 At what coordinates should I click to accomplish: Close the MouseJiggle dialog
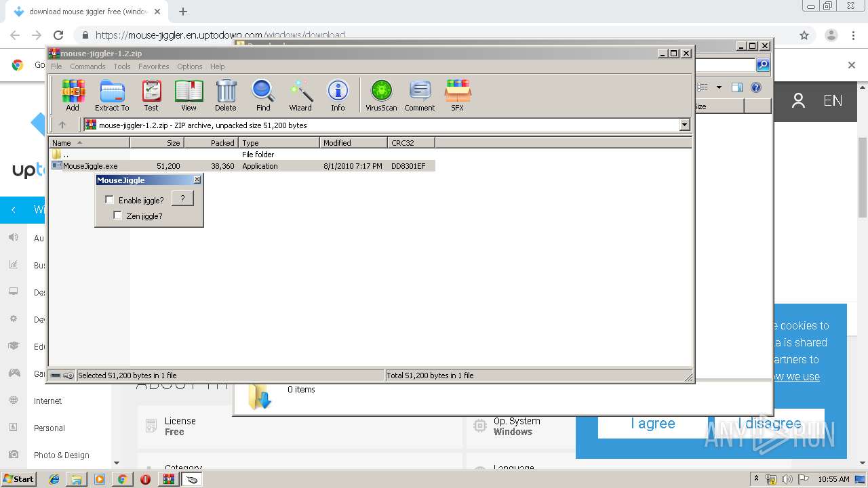[197, 180]
